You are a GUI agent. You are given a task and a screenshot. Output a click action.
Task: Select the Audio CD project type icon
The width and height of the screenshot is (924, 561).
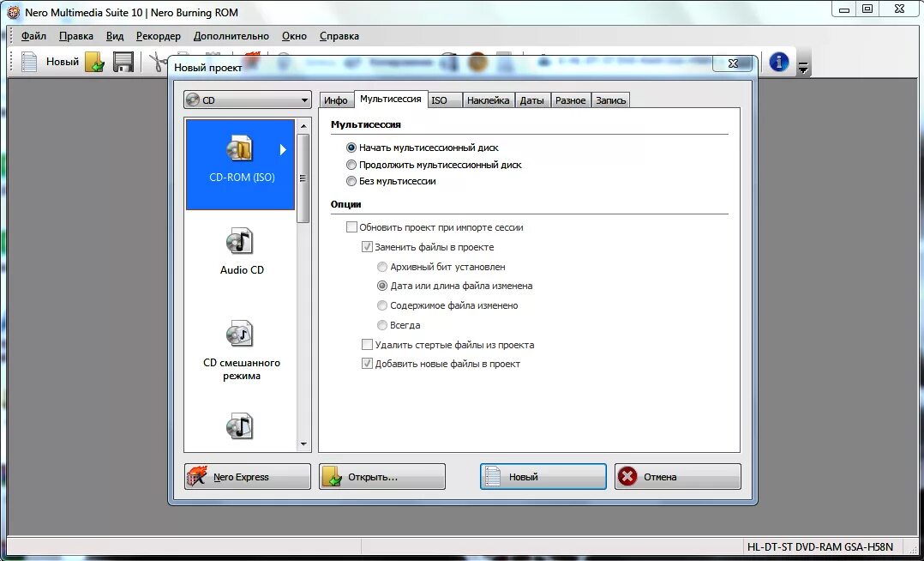click(x=240, y=241)
